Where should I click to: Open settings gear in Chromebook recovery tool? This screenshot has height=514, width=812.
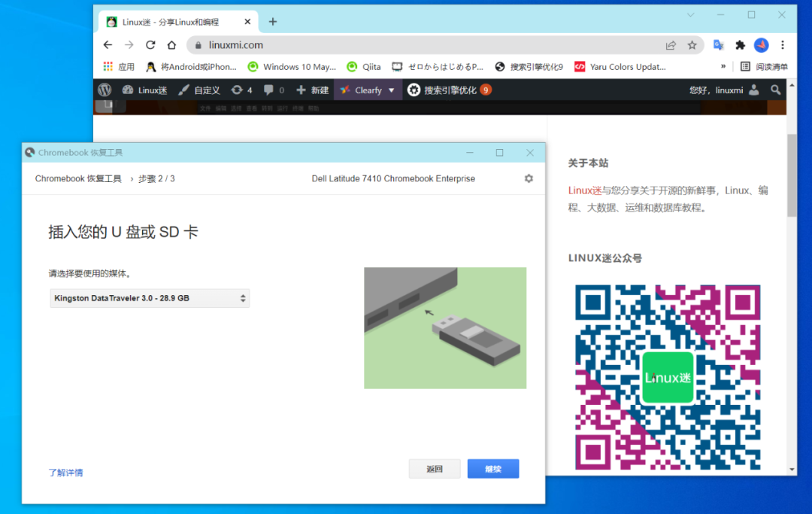click(x=529, y=178)
